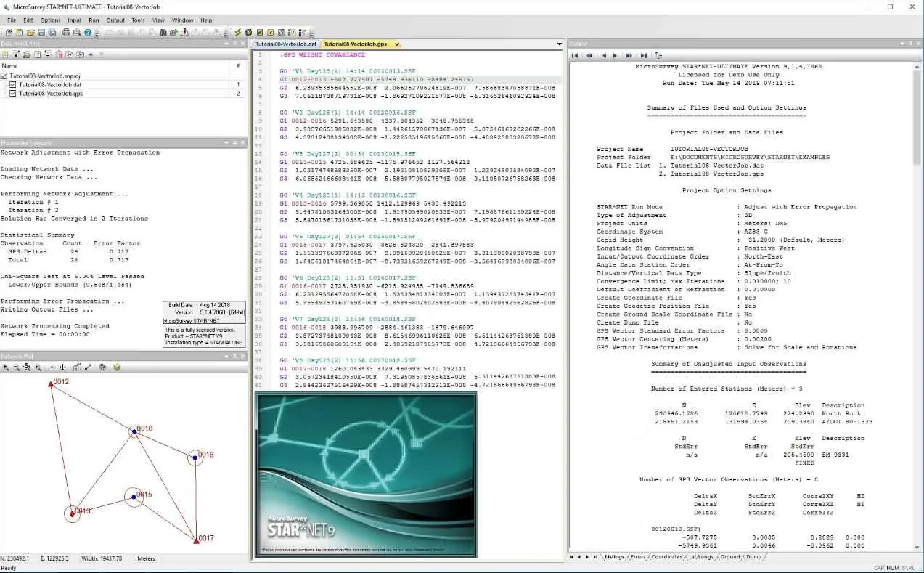Click the binoculars Find icon in toolbar

coord(163,33)
